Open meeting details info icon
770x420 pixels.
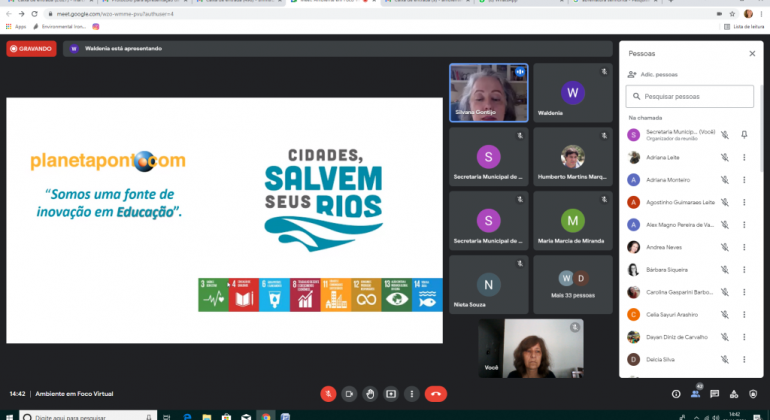(x=676, y=394)
